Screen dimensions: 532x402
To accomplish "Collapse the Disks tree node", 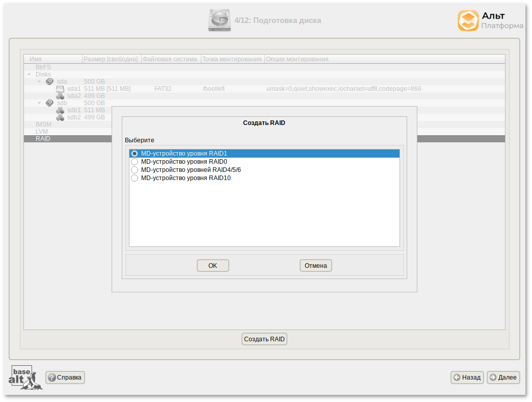I will click(29, 74).
